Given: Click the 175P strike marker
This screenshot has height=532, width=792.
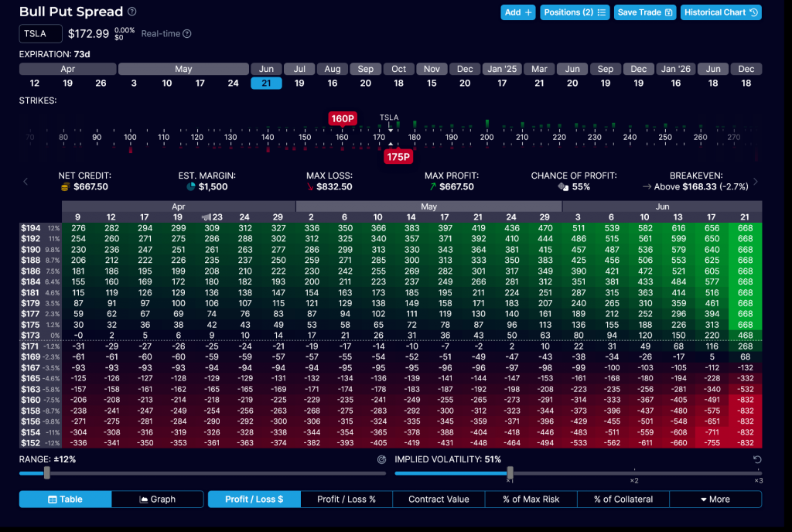Looking at the screenshot, I should pos(398,157).
